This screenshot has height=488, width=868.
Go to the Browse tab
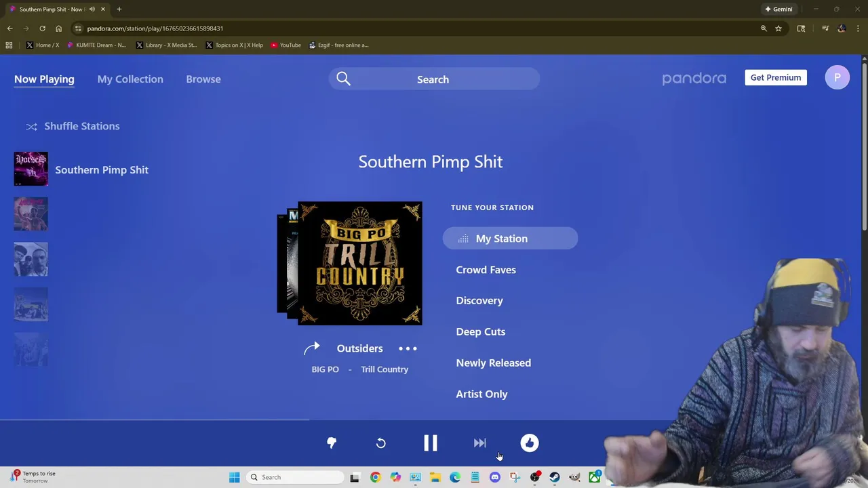click(x=203, y=79)
